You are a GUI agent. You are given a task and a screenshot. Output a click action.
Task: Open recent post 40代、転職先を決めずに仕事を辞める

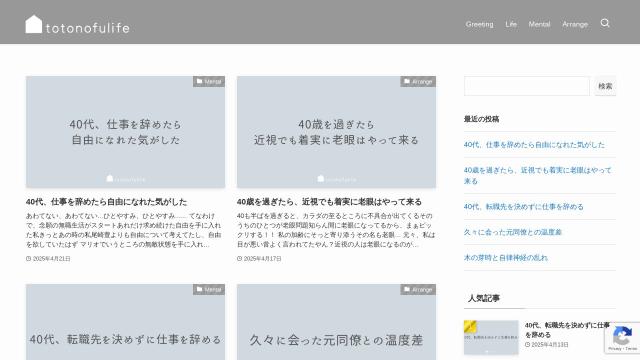(x=523, y=207)
